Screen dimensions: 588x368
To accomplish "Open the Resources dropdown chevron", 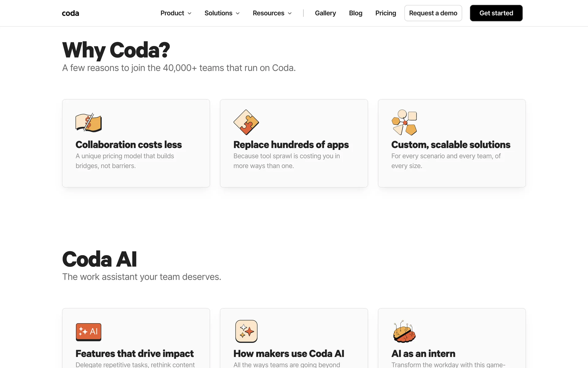I will [290, 13].
